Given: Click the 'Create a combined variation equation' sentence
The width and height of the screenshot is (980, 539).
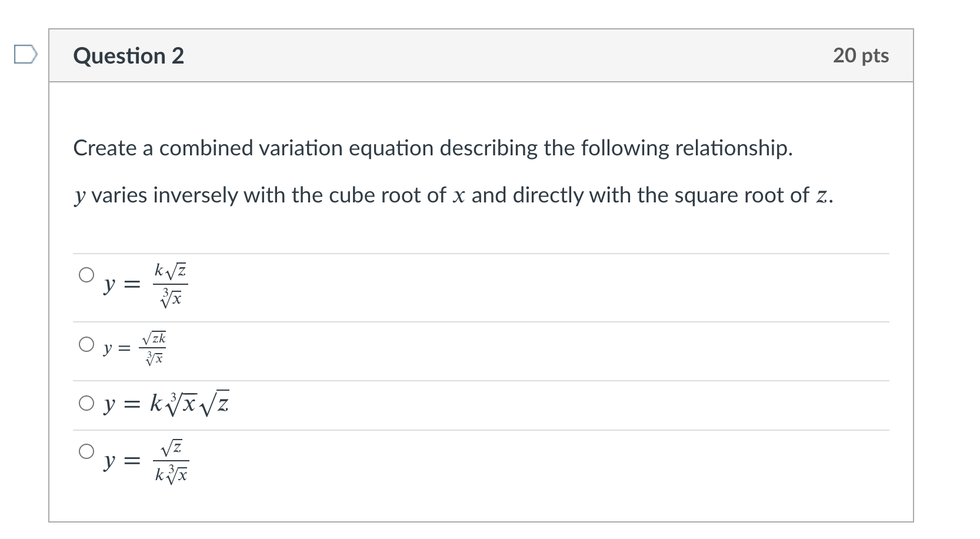Looking at the screenshot, I should tap(433, 148).
